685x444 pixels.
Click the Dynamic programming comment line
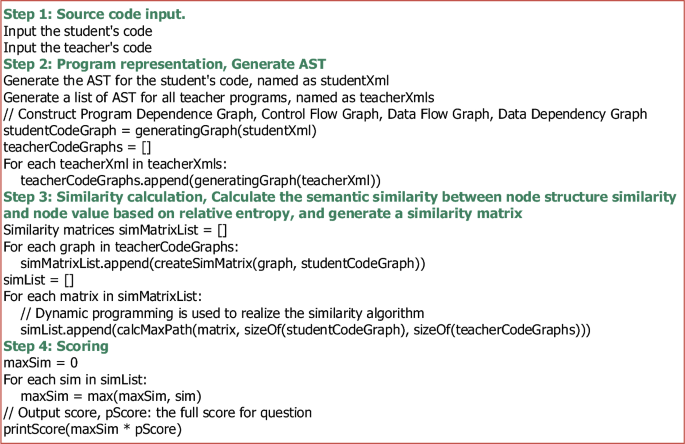(x=222, y=313)
